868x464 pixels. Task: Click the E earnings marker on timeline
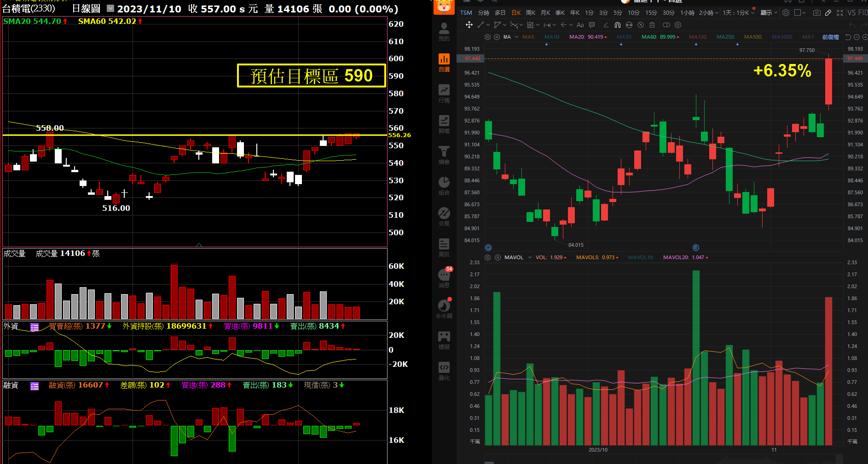pos(696,248)
